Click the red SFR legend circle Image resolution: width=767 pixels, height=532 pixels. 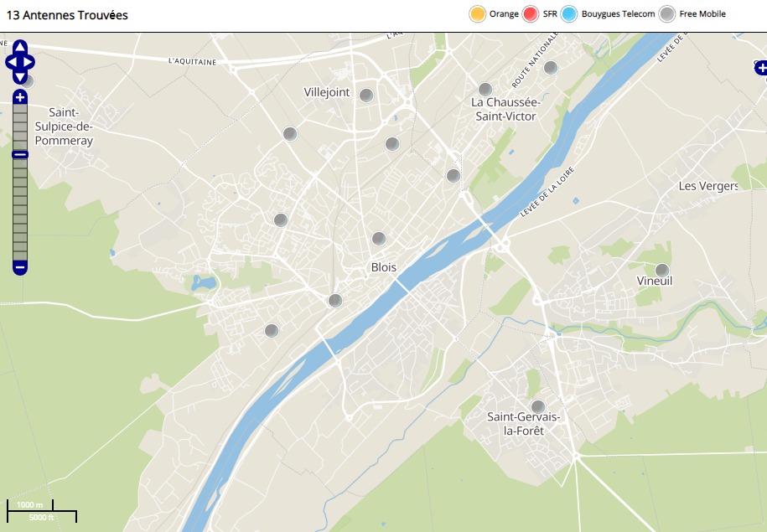click(x=531, y=14)
